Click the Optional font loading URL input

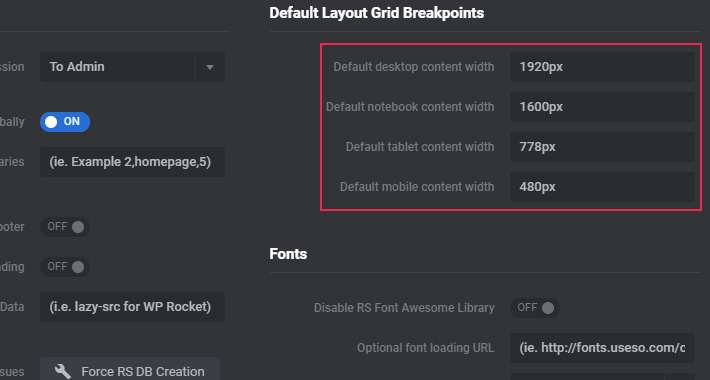[602, 348]
